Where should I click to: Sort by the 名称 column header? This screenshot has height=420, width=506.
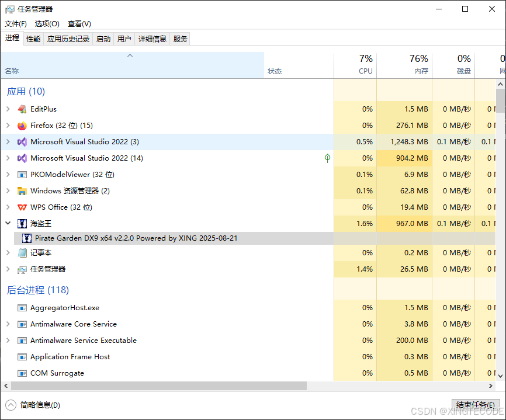pos(132,65)
